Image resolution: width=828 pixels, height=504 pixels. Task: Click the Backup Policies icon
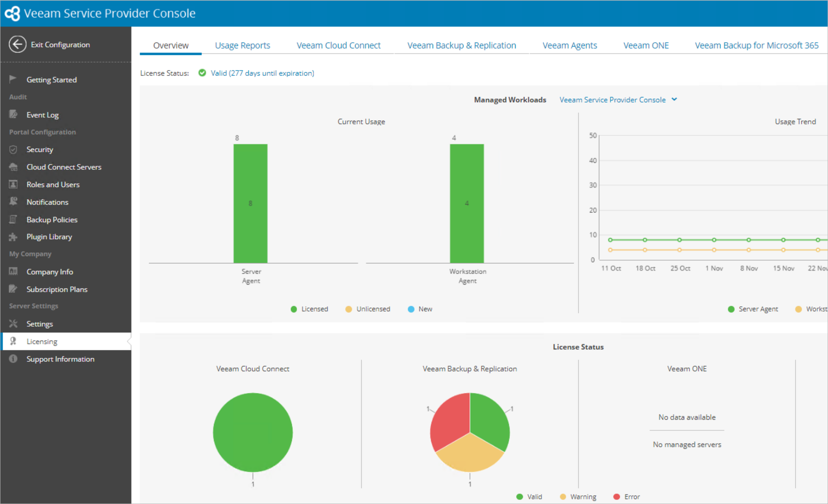pyautogui.click(x=13, y=219)
